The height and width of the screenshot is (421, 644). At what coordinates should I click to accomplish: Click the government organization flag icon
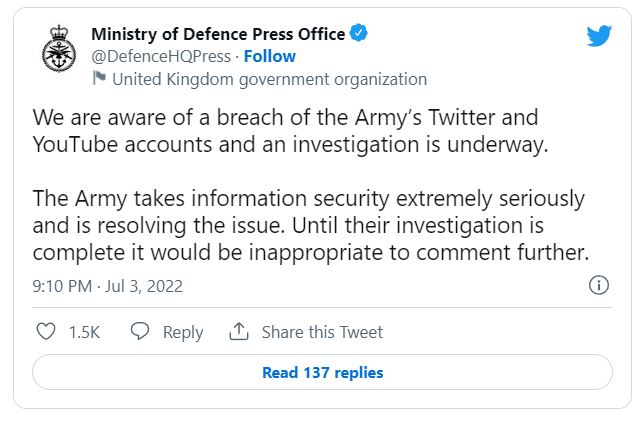(99, 78)
